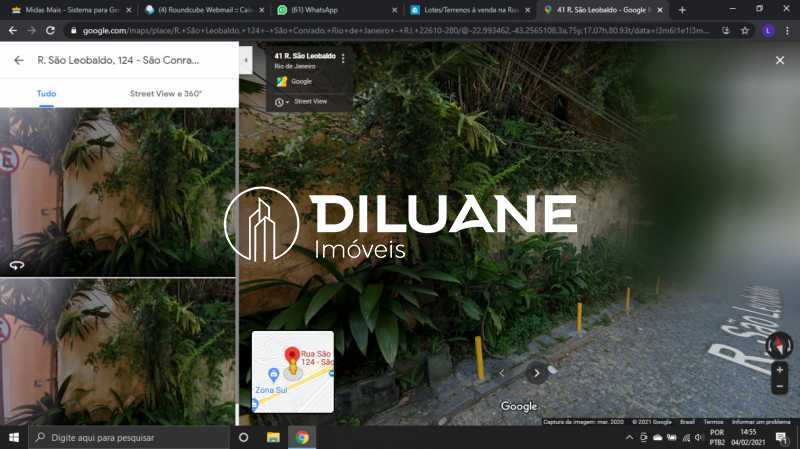800x449 pixels.
Task: Click the Zona Sul marker on the minimap
Action: 273,374
